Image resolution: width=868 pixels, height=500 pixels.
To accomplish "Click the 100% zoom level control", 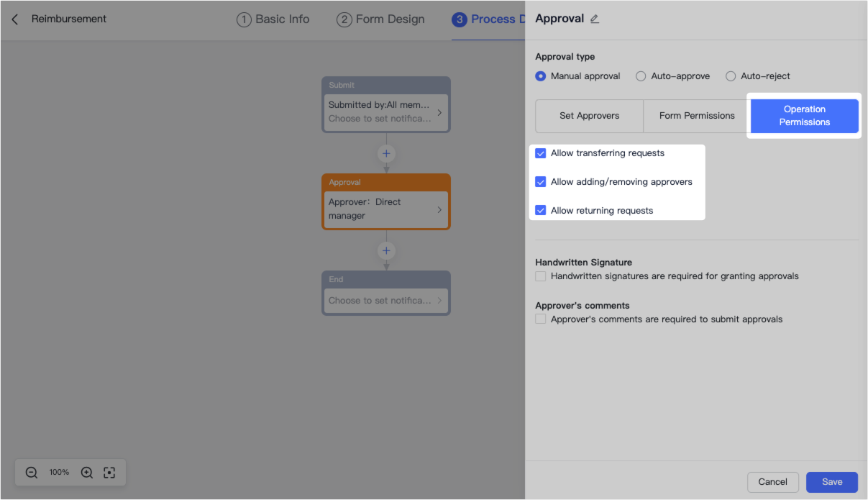I will click(x=59, y=472).
